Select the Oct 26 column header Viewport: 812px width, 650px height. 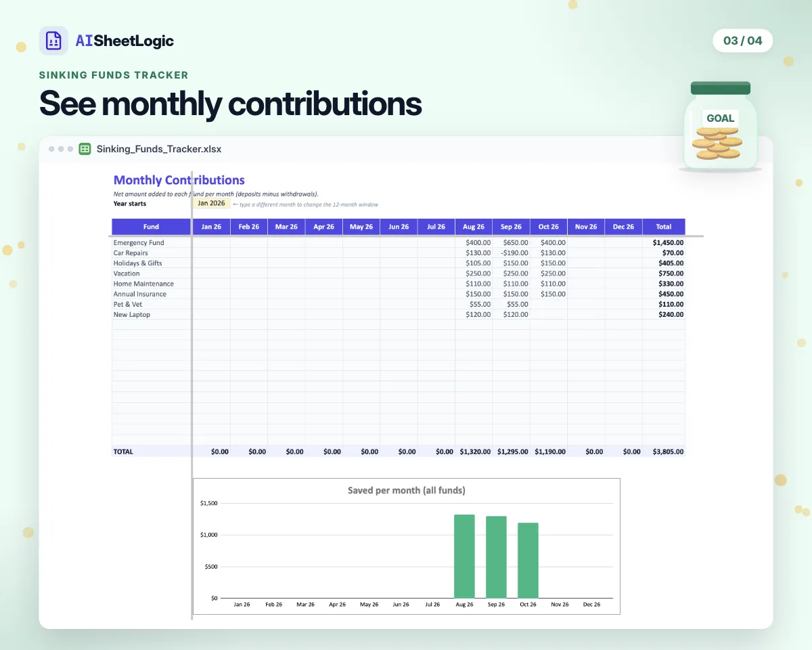(549, 227)
